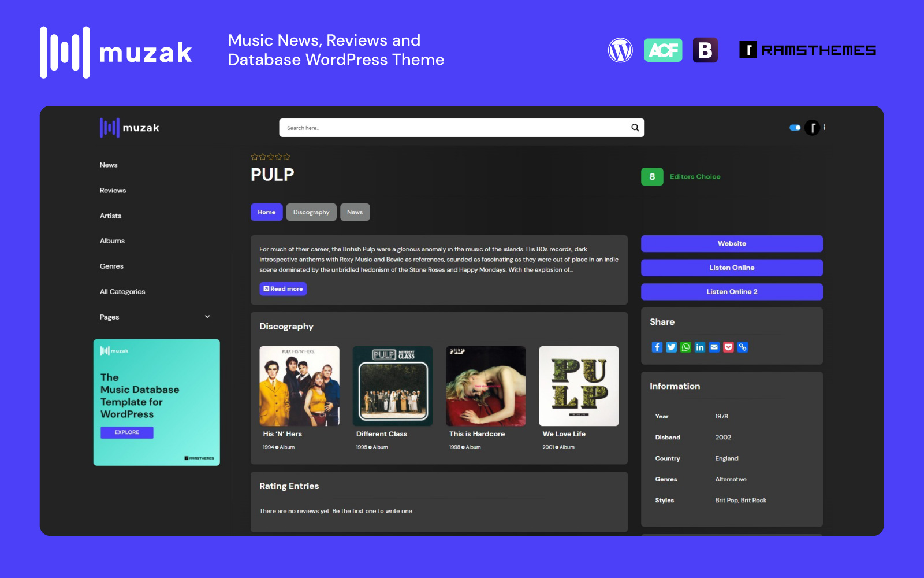Share on LinkedIn icon
Screen dimensions: 924x578
(x=700, y=347)
